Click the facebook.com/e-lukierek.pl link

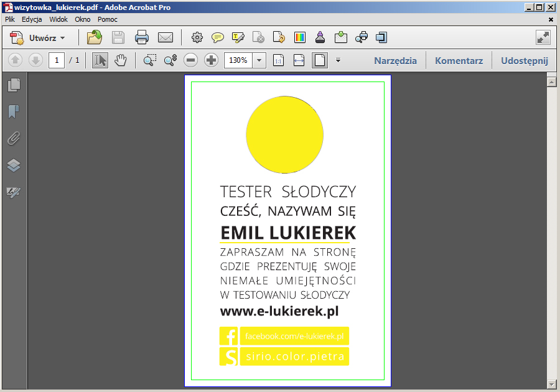pyautogui.click(x=294, y=336)
